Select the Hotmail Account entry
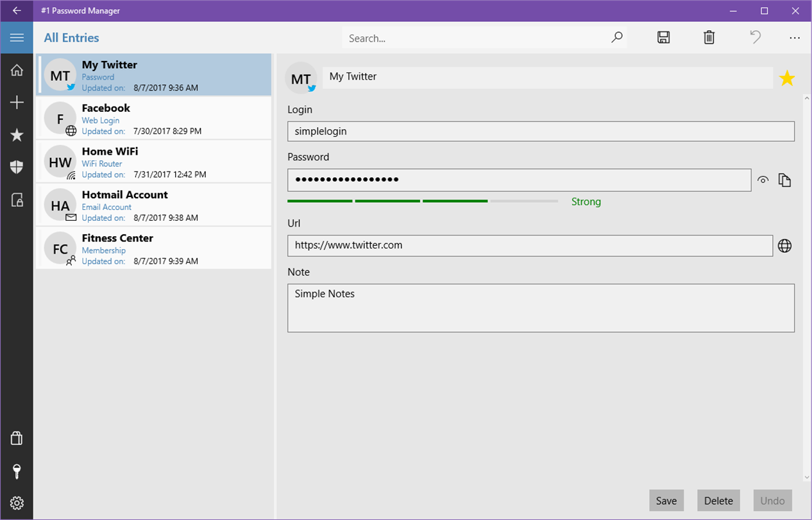Image resolution: width=812 pixels, height=520 pixels. [x=154, y=205]
